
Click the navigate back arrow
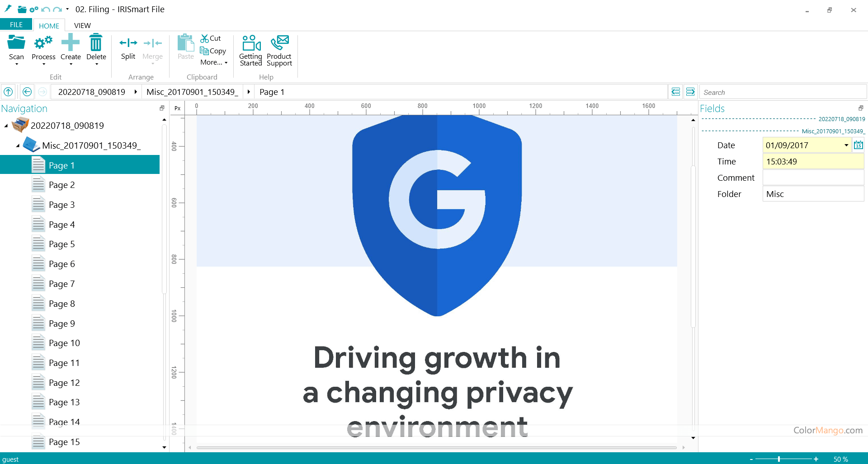pyautogui.click(x=27, y=92)
